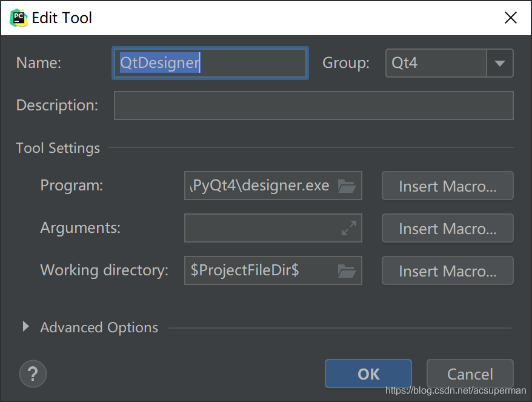Click the Working directory field
Screen dimensions: 532x402
[261, 270]
